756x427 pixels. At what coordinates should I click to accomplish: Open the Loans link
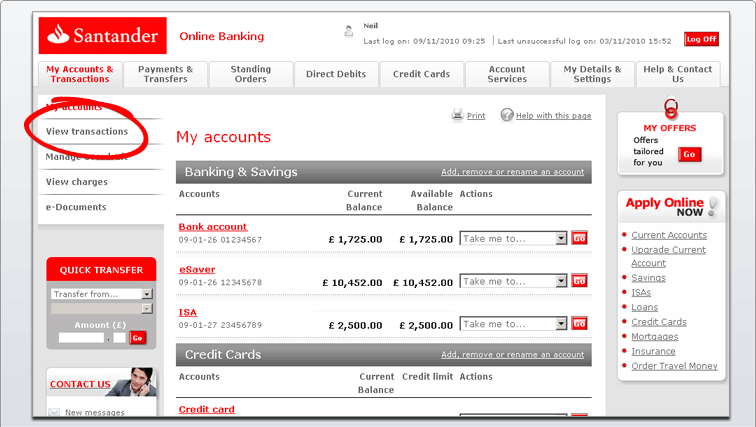click(645, 307)
